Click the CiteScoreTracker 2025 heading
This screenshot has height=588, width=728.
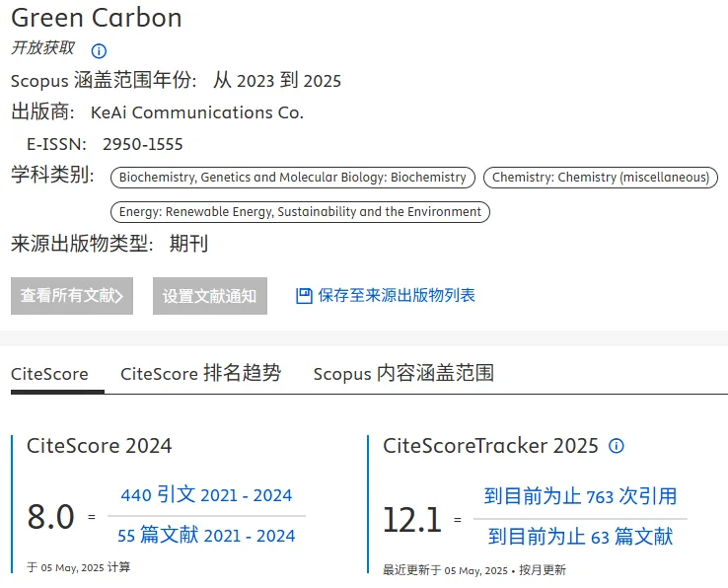coord(490,446)
